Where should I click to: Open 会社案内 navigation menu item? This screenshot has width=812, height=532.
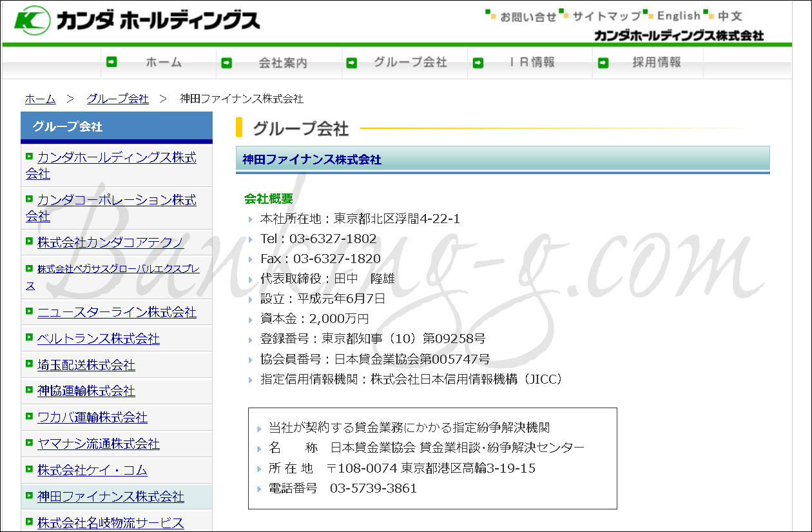283,63
